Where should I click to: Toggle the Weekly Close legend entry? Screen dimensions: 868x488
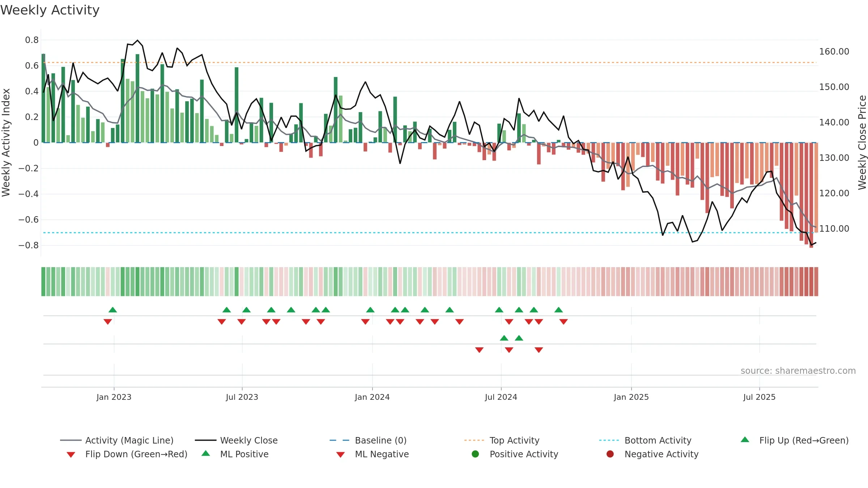point(236,440)
